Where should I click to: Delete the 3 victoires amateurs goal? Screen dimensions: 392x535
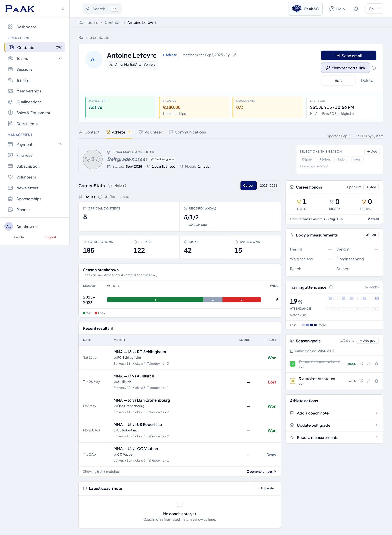[376, 381]
